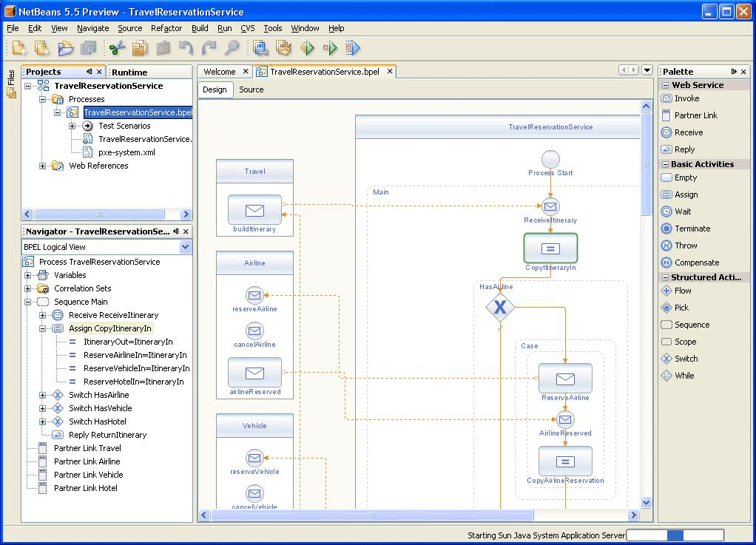
Task: Expand the Test Scenarios tree node
Action: (72, 126)
